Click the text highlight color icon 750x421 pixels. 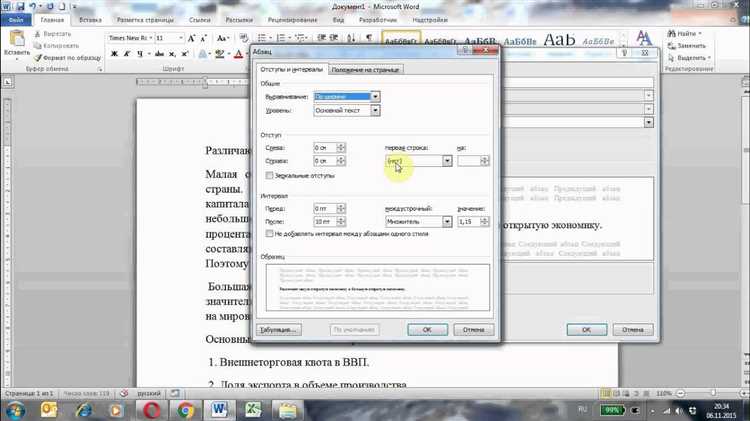pyautogui.click(x=219, y=54)
